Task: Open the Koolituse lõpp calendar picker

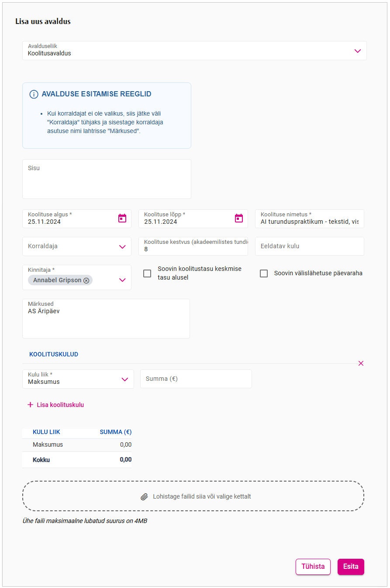Action: coord(239,219)
